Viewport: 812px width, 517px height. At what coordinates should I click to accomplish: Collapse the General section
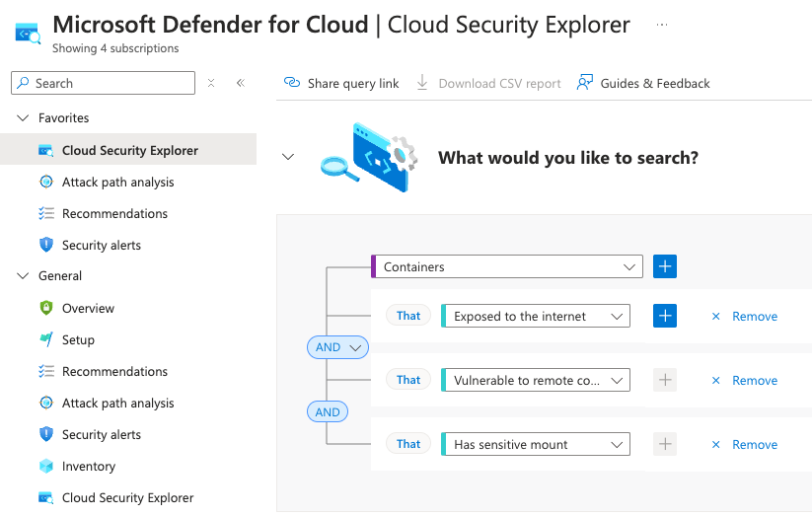tap(23, 275)
